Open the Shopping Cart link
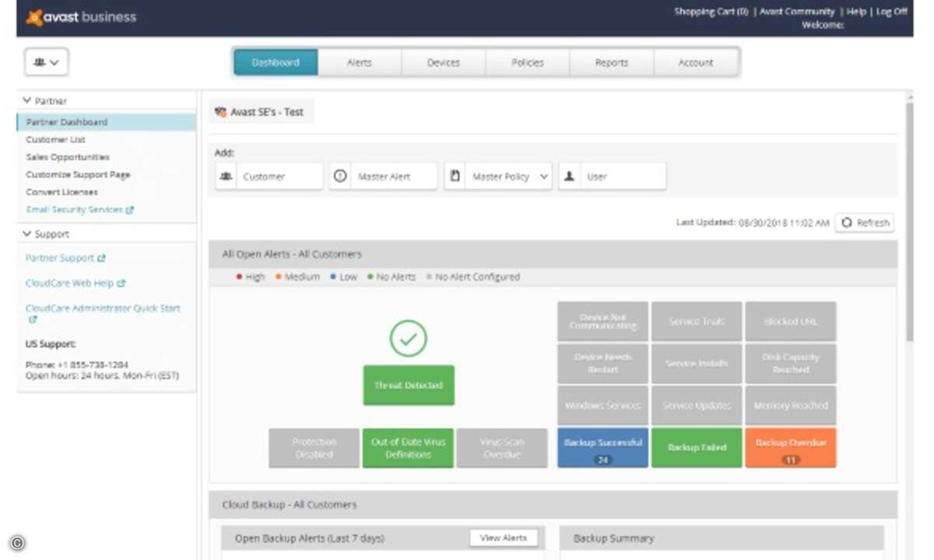The height and width of the screenshot is (560, 934). (711, 12)
